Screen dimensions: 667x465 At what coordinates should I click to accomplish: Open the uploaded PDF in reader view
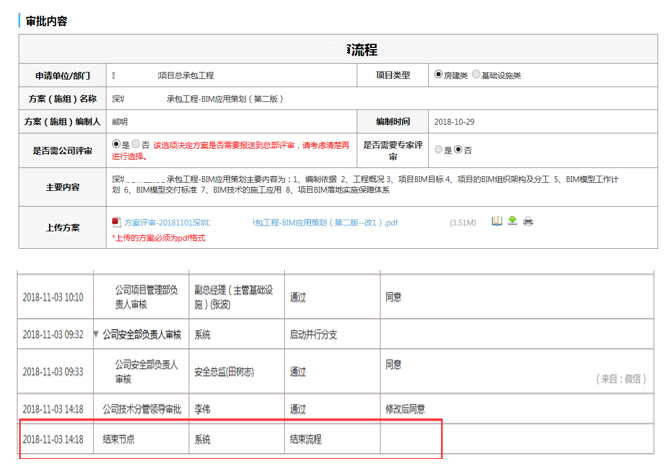tap(496, 221)
